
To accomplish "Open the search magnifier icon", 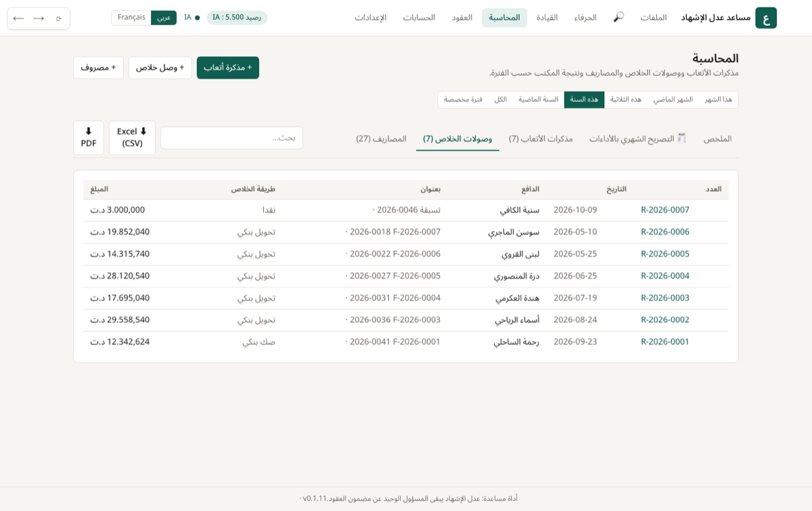I will 618,17.
